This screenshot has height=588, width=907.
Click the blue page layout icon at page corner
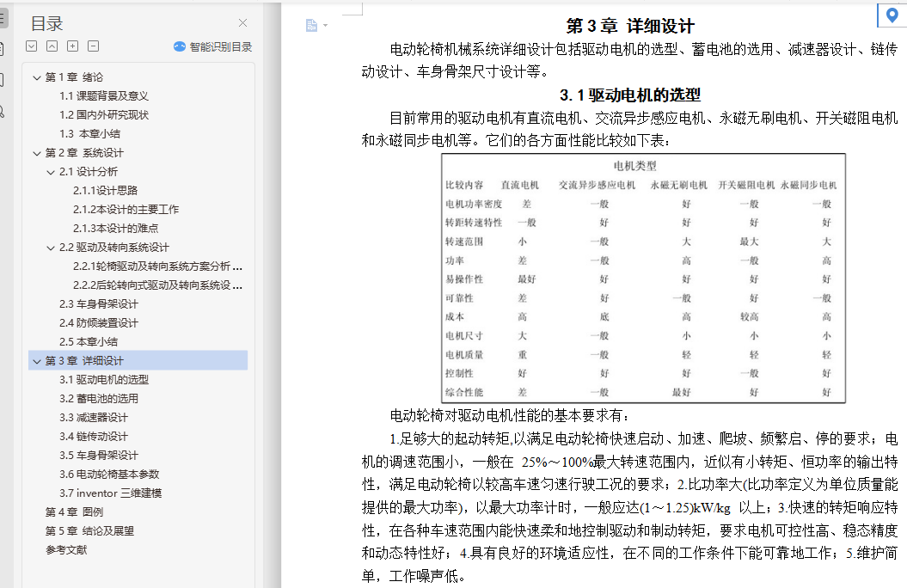311,26
